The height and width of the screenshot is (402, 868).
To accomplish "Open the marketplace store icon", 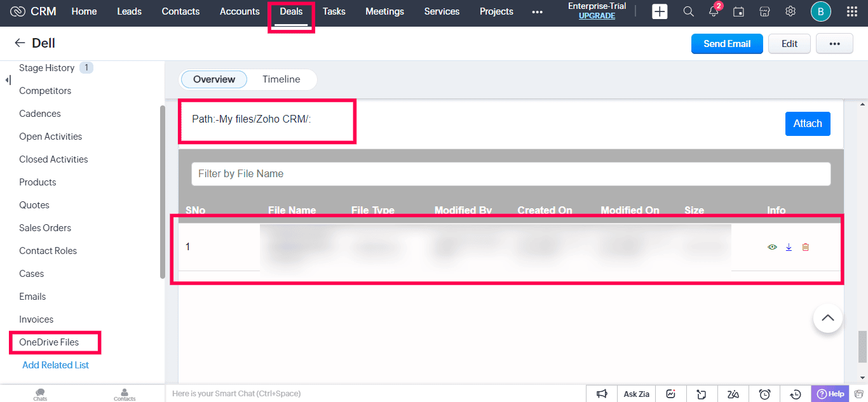I will (x=765, y=11).
